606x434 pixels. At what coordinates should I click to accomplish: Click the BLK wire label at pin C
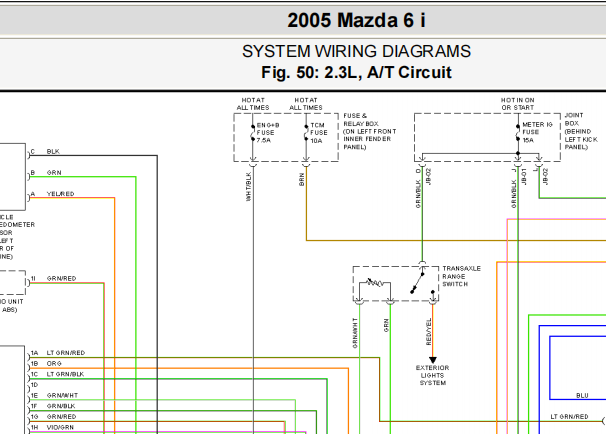pos(53,151)
